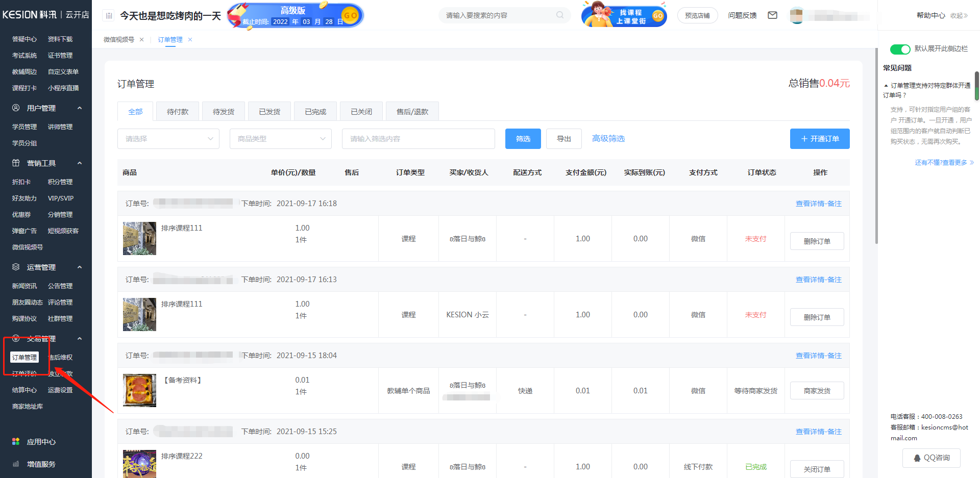Click the 排序课程222 product thumbnail

(139, 464)
